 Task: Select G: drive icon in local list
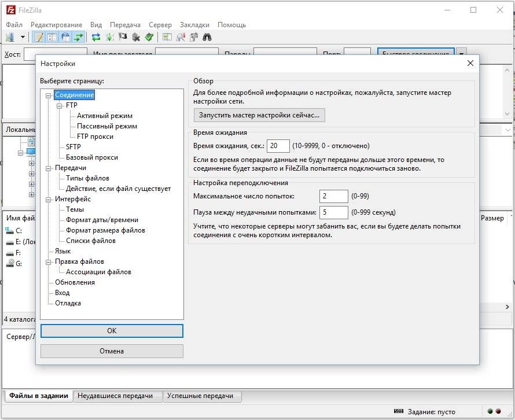click(10, 263)
